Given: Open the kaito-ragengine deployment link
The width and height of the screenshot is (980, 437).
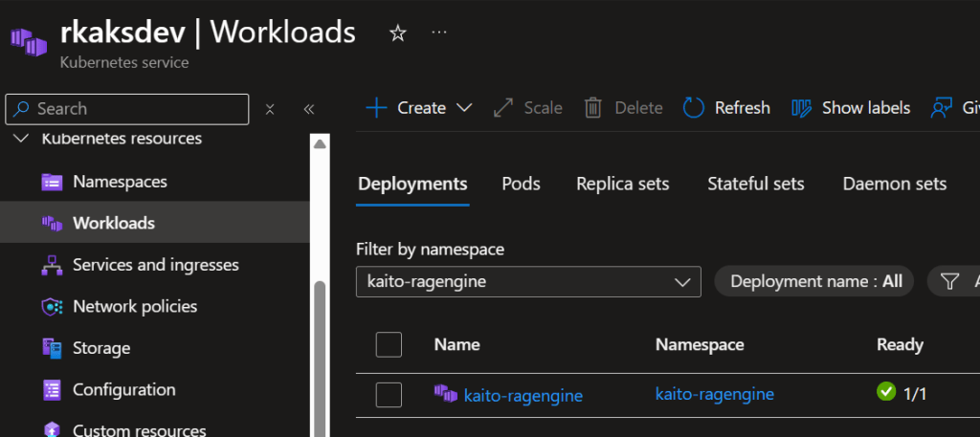Looking at the screenshot, I should 523,394.
